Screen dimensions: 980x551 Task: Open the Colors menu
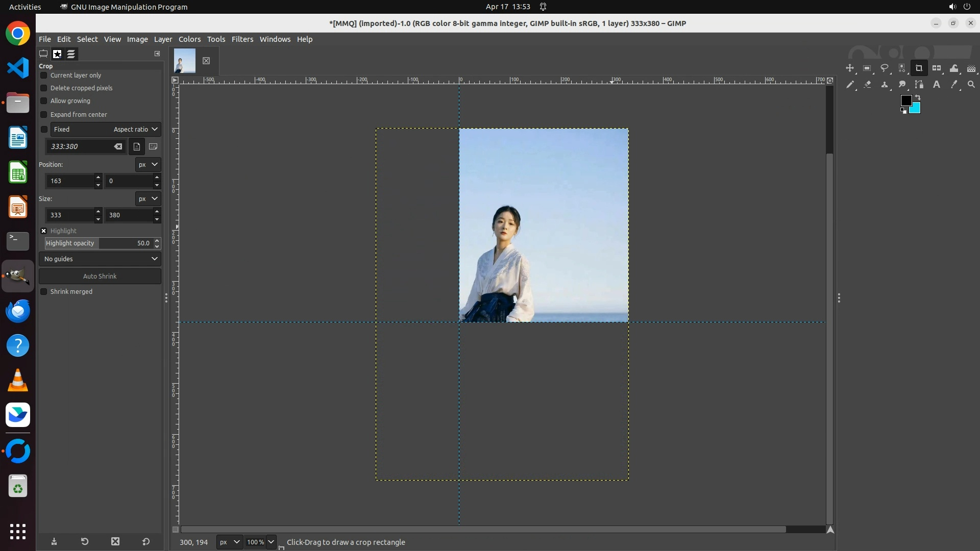pos(189,39)
